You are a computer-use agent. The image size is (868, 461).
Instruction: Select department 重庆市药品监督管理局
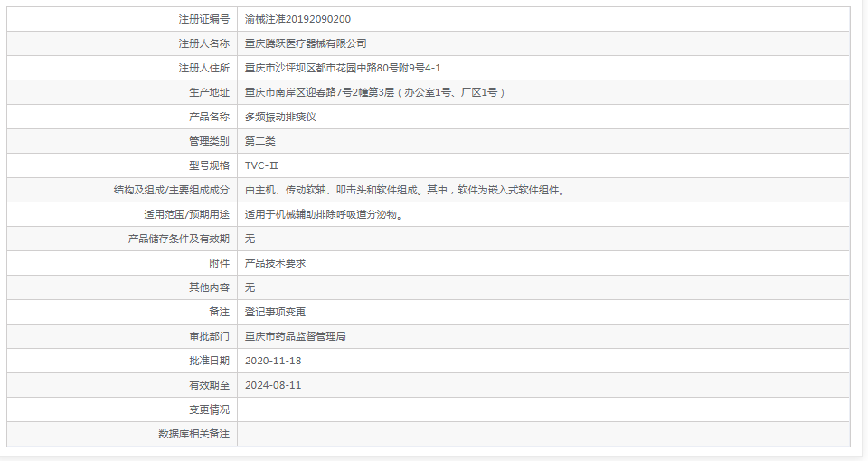(295, 336)
